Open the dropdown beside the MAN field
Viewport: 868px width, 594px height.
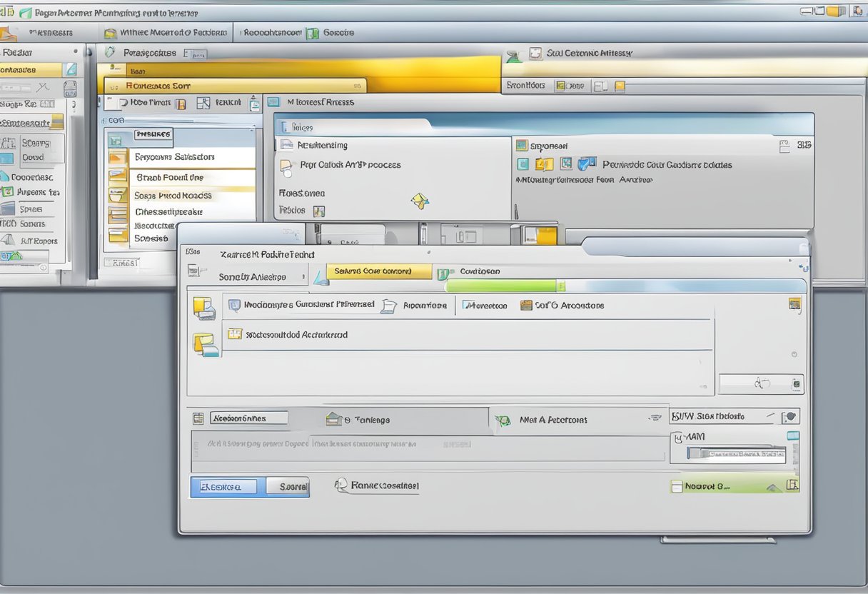pyautogui.click(x=794, y=434)
